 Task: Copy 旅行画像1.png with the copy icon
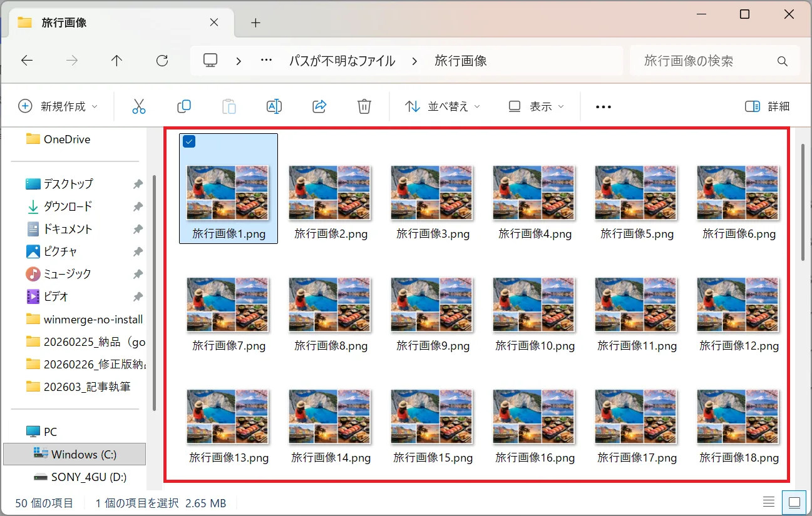click(x=184, y=106)
